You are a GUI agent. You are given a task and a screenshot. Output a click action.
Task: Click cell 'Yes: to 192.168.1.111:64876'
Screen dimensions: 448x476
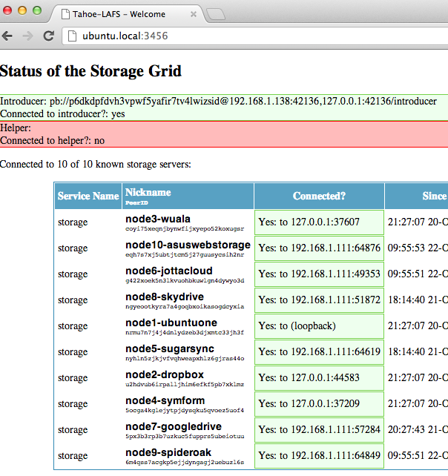click(319, 248)
